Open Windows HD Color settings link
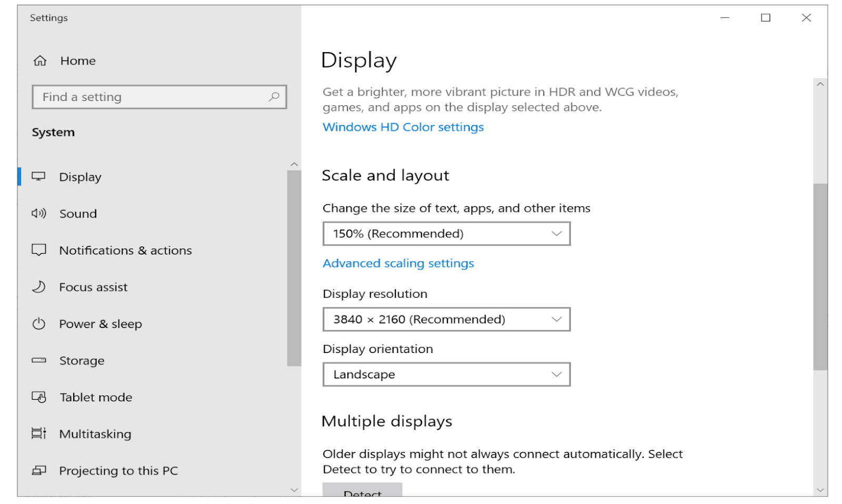 click(403, 127)
